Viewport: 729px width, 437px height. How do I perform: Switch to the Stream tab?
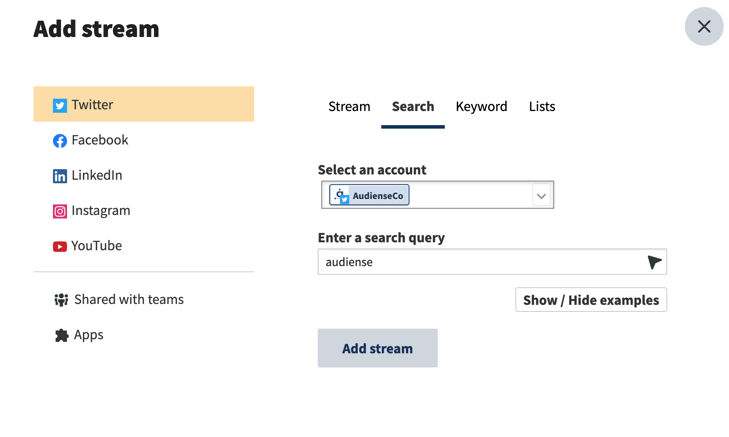(349, 106)
